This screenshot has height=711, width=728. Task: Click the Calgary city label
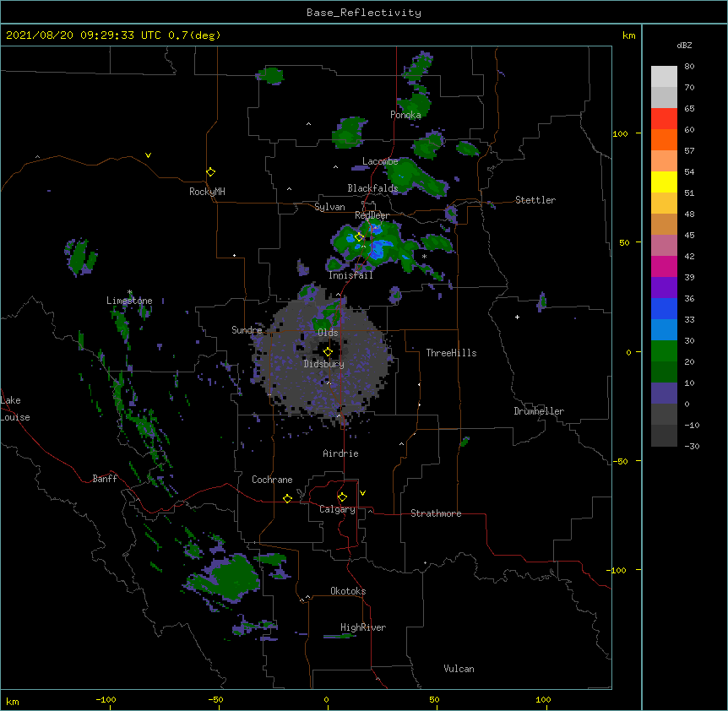338,509
